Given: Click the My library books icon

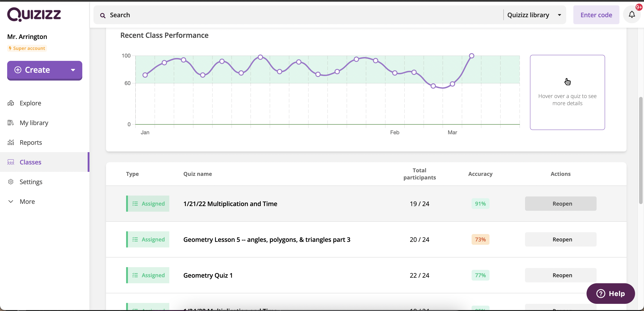Looking at the screenshot, I should [x=11, y=123].
